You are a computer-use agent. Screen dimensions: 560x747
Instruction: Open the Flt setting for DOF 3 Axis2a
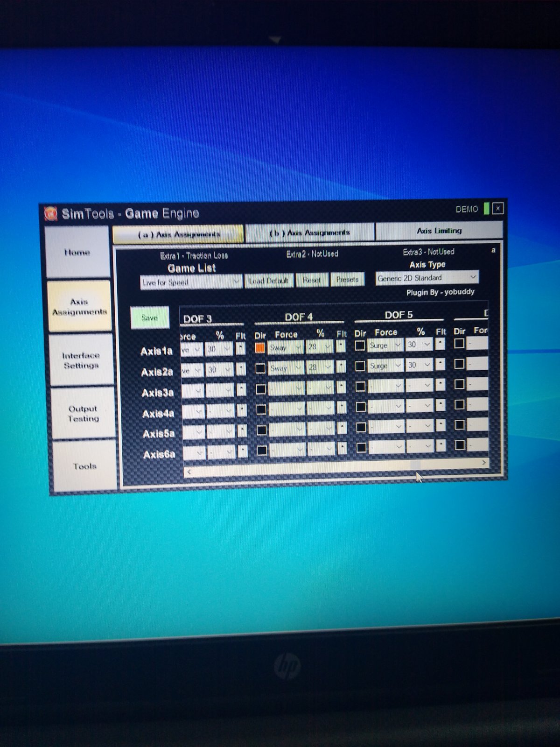coord(241,369)
